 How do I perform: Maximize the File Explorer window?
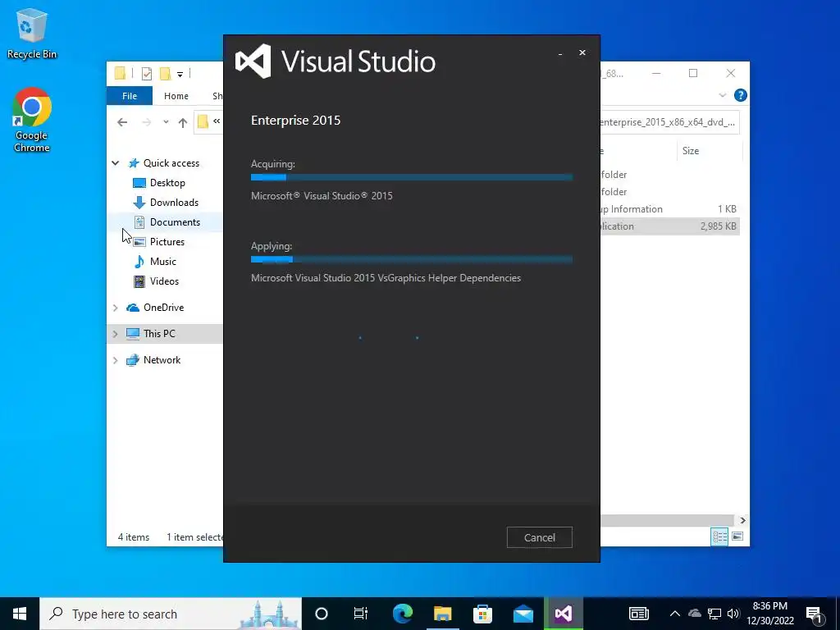[x=693, y=73]
